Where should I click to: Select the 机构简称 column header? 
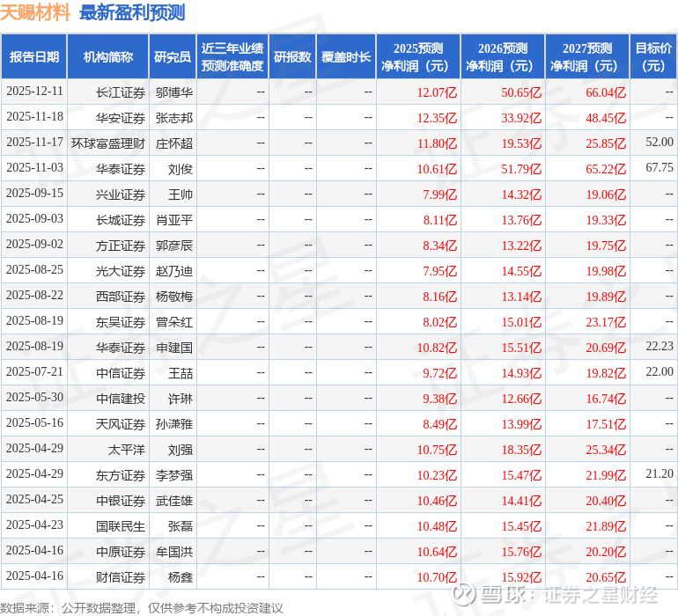click(108, 56)
